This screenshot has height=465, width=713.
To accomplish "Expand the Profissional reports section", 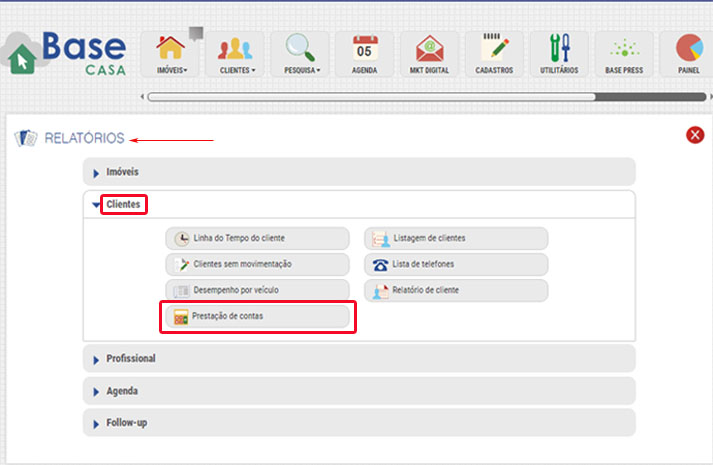I will pos(359,358).
